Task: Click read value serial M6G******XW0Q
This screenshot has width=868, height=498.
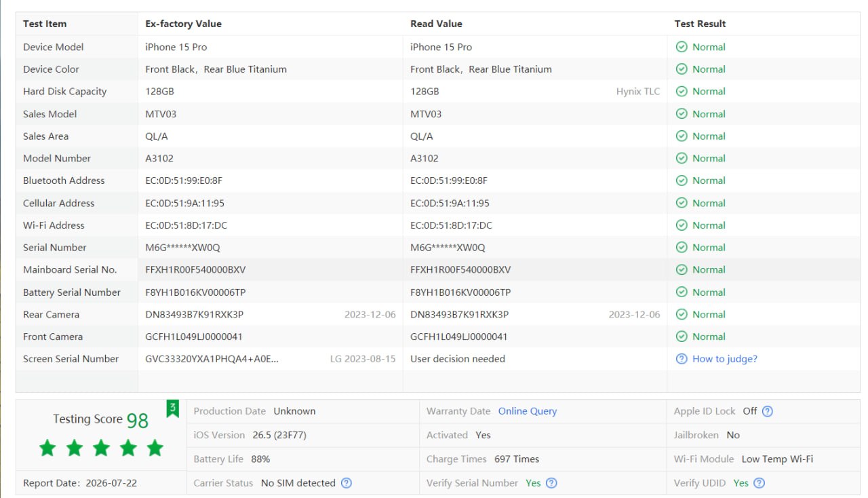Action: click(448, 248)
